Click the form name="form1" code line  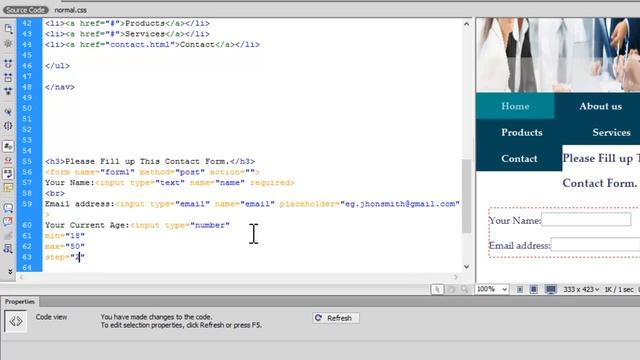point(152,172)
